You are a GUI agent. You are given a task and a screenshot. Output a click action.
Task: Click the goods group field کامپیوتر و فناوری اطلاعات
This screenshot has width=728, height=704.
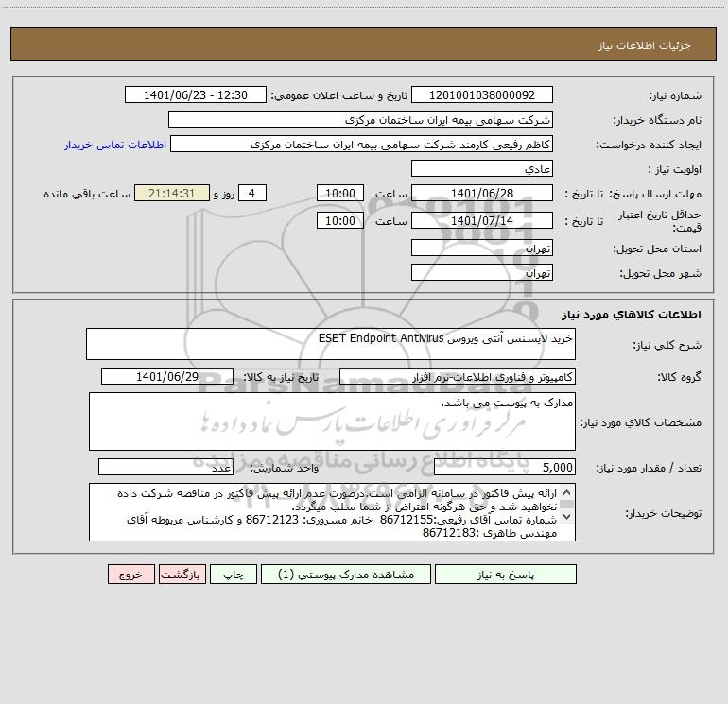[458, 376]
